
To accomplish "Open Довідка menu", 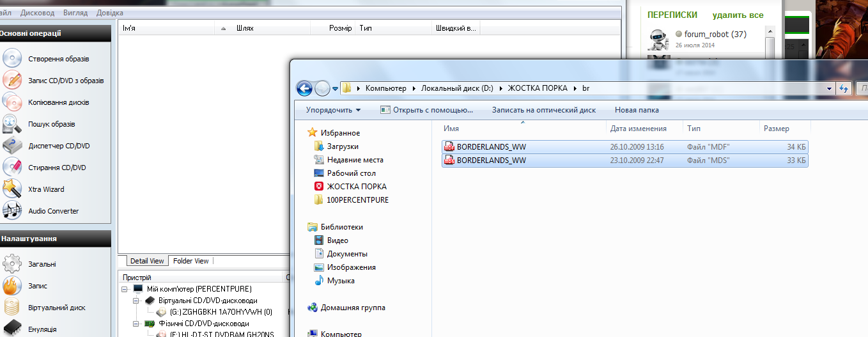I will tap(110, 13).
